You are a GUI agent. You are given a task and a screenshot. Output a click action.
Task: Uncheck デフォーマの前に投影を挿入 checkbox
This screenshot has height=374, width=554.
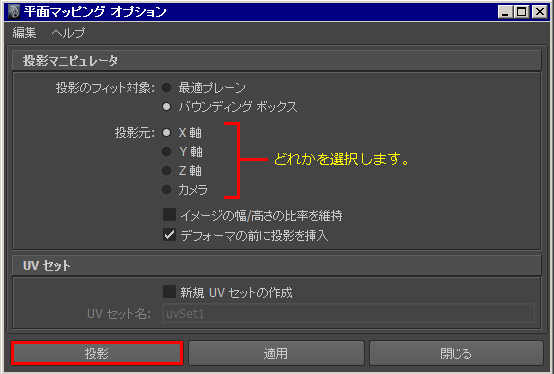(x=170, y=235)
